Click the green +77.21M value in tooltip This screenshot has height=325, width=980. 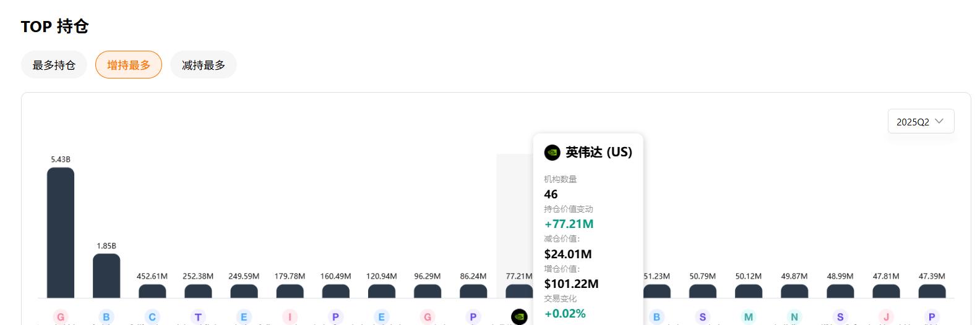pyautogui.click(x=569, y=224)
